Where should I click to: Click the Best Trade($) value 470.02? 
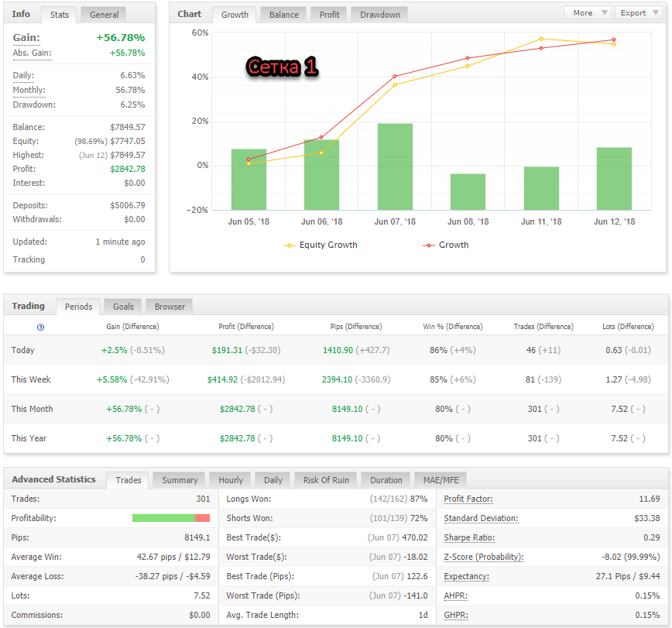414,537
